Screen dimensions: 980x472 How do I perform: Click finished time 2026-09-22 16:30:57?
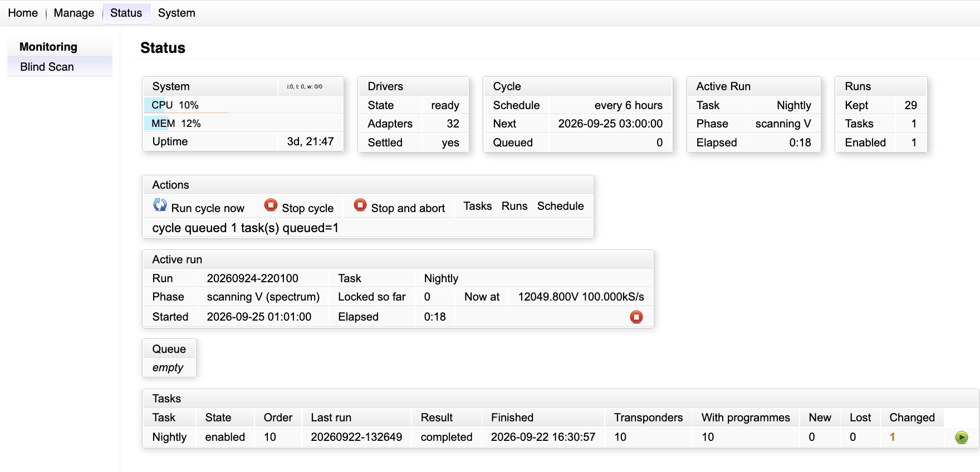pos(543,437)
